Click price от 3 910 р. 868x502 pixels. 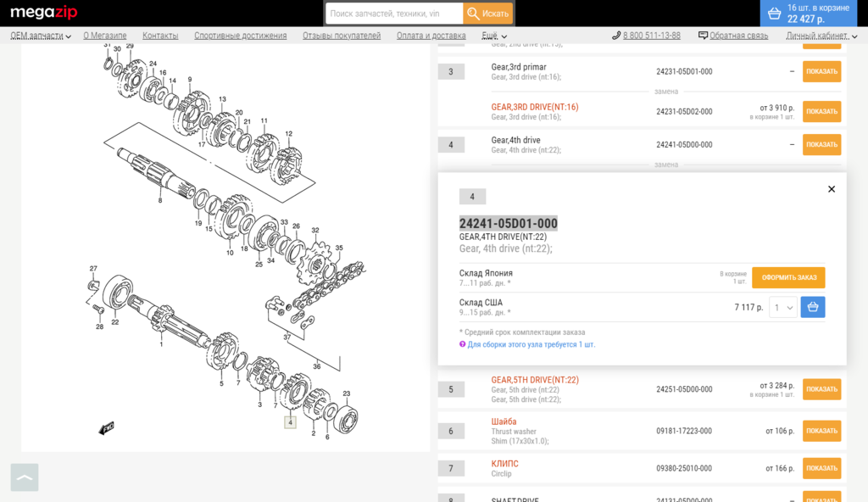tap(776, 108)
